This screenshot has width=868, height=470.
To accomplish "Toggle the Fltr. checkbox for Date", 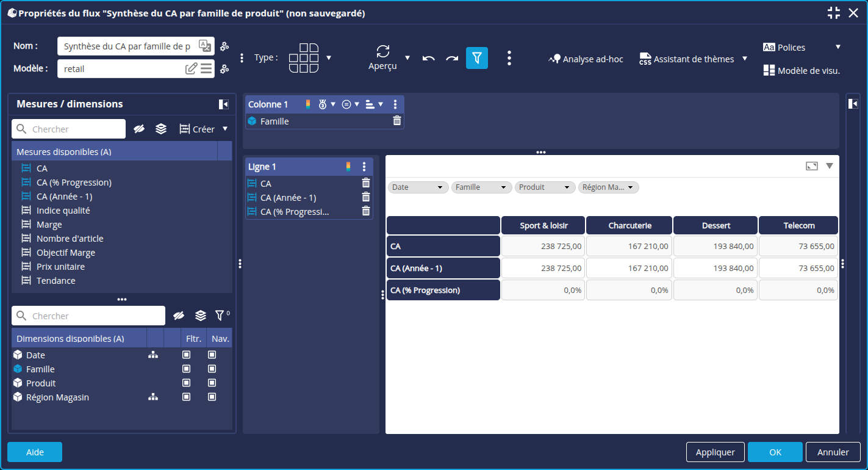I will click(187, 355).
